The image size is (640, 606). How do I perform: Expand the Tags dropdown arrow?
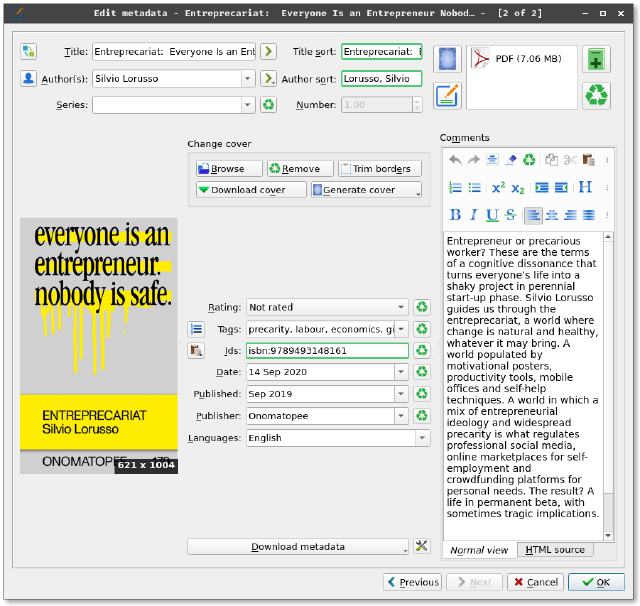(x=401, y=329)
